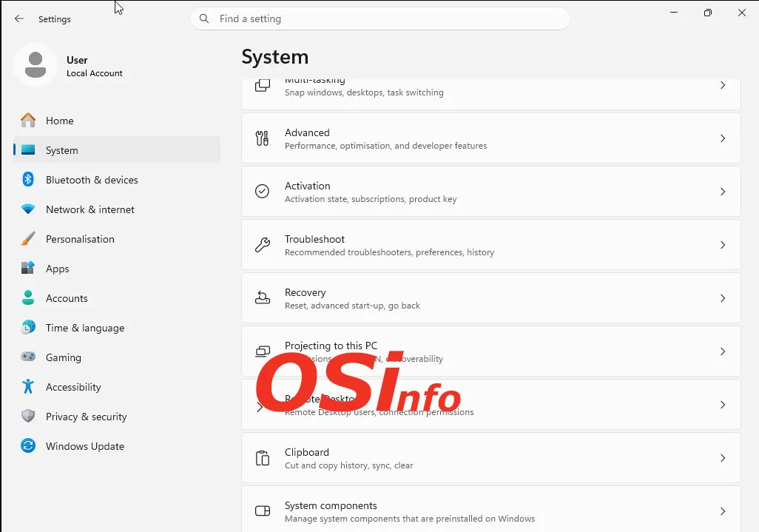Image resolution: width=759 pixels, height=532 pixels.
Task: Click the Clipboard icon in the list
Action: pyautogui.click(x=262, y=458)
